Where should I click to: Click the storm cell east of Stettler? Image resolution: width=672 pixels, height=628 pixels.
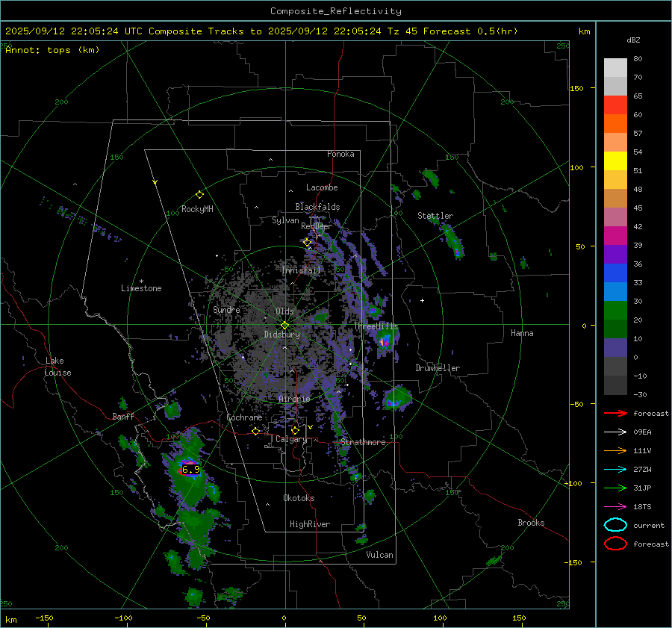(452, 243)
